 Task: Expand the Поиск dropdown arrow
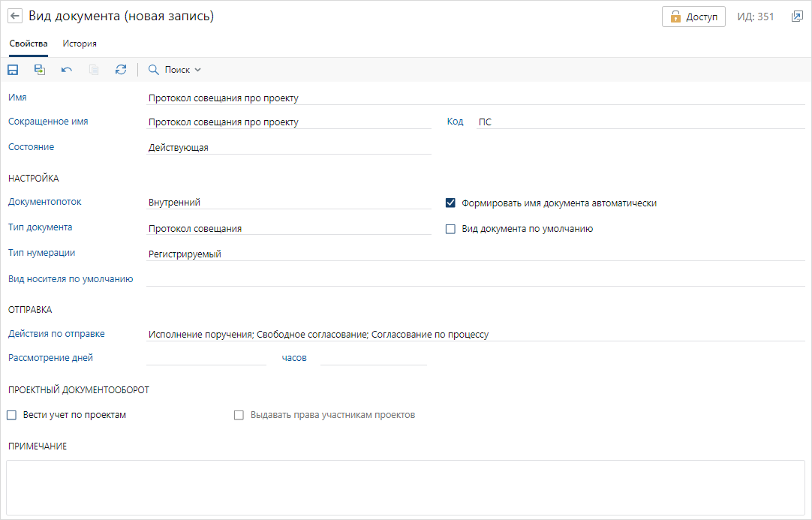(x=198, y=70)
